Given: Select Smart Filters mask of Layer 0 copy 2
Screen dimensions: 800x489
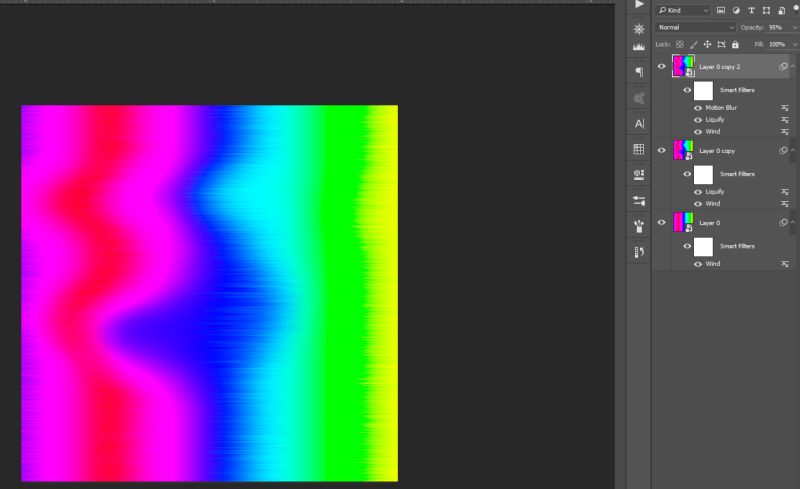Looking at the screenshot, I should (x=703, y=90).
